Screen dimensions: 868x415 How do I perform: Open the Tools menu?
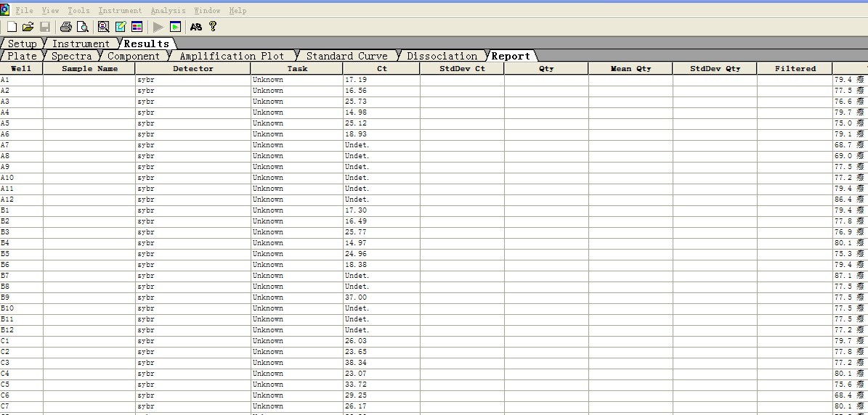coord(78,10)
